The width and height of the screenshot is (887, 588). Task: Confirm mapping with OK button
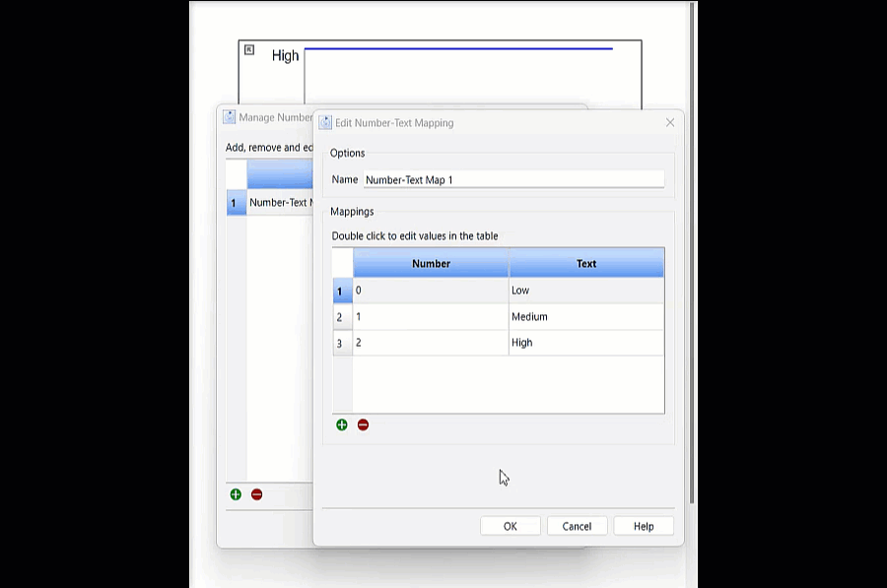point(511,526)
